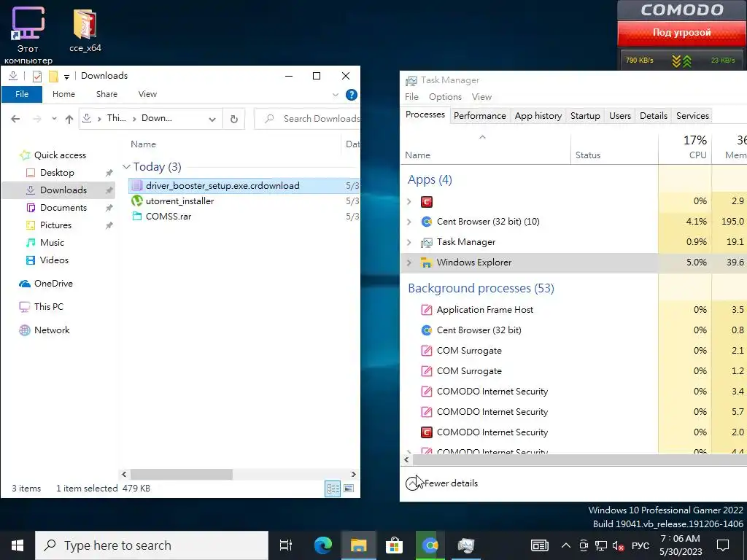747x560 pixels.
Task: Open address bar history dropdown
Action: (x=212, y=119)
